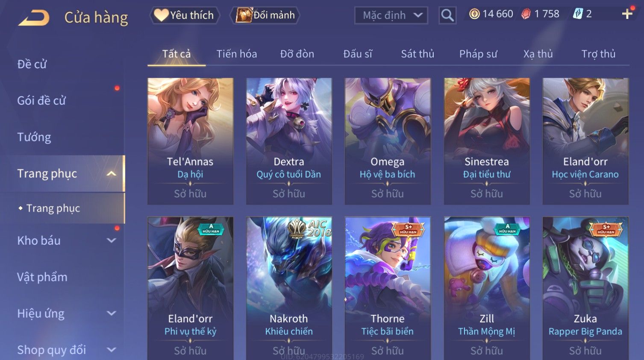This screenshot has height=360, width=644.
Task: Open the Mặc định sort dropdown
Action: [x=391, y=15]
